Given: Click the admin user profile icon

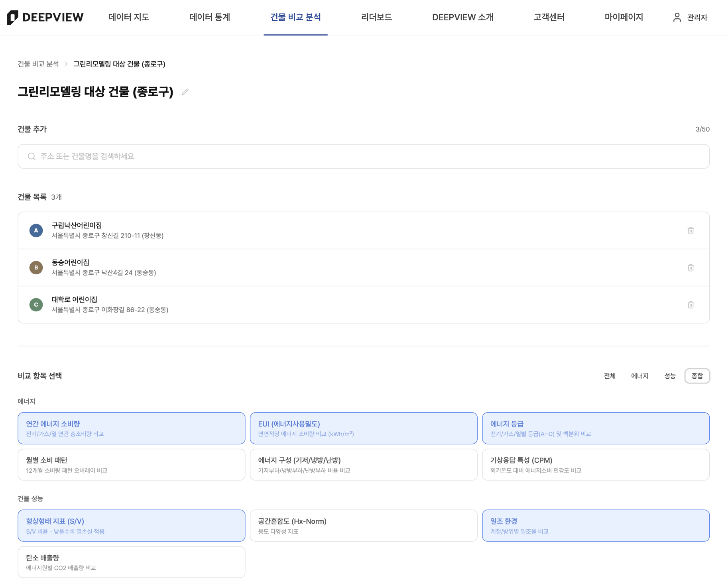Looking at the screenshot, I should (677, 17).
